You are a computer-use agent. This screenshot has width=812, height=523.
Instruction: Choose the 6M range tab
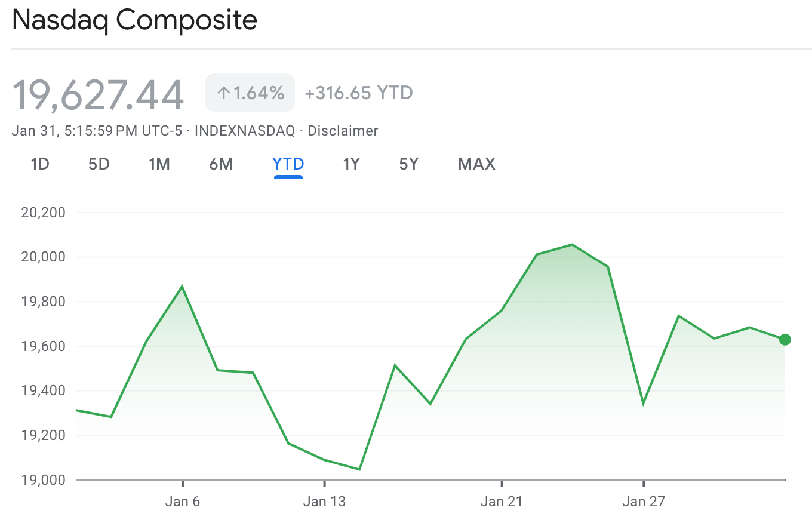(221, 164)
